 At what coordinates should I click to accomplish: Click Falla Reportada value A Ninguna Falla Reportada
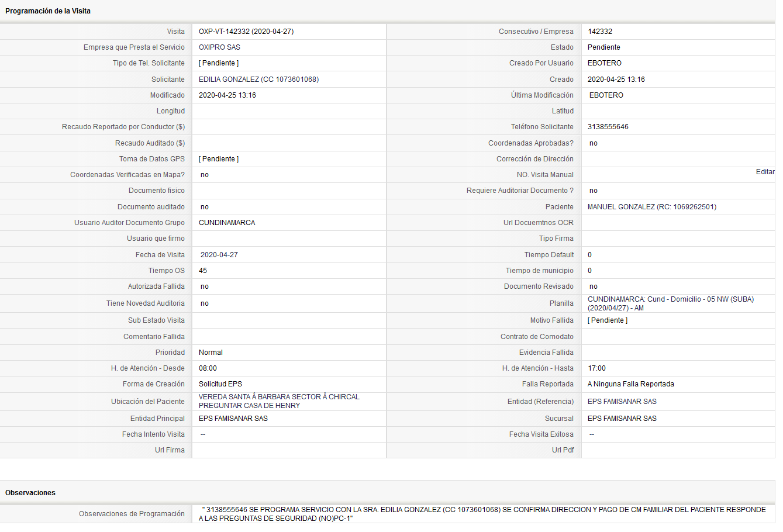631,384
